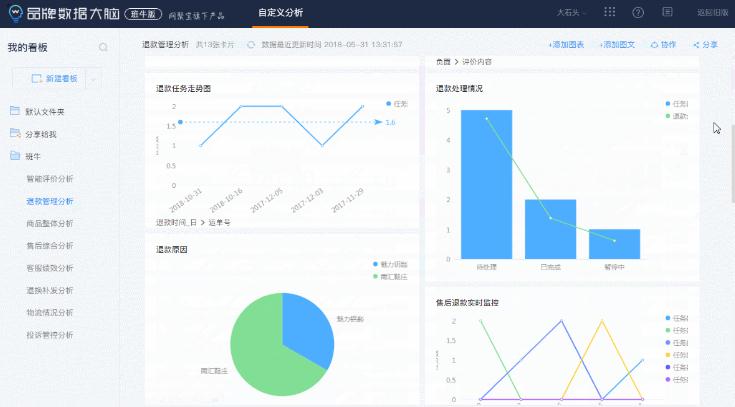Viewport: 735px width, 407px height.
Task: Select 投诉管控分析 dashboard
Action: (50, 335)
